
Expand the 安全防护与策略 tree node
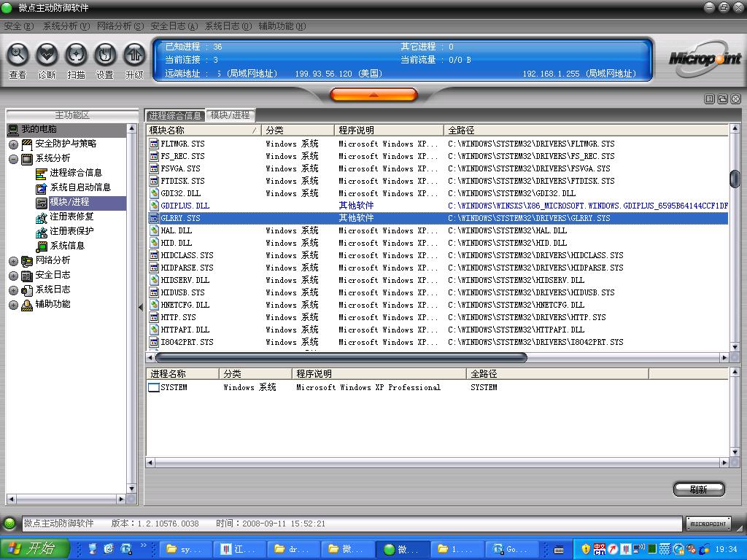pyautogui.click(x=13, y=144)
